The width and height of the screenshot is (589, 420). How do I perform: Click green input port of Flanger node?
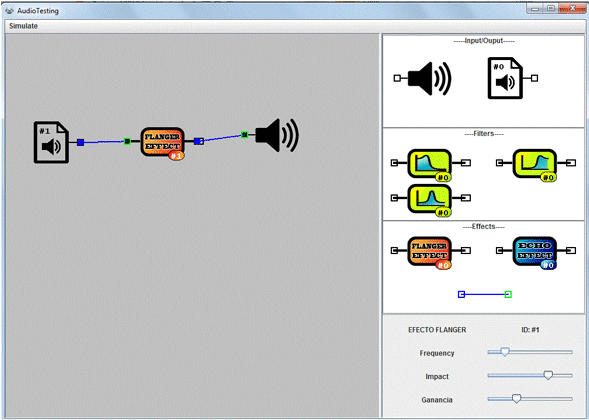pos(127,141)
